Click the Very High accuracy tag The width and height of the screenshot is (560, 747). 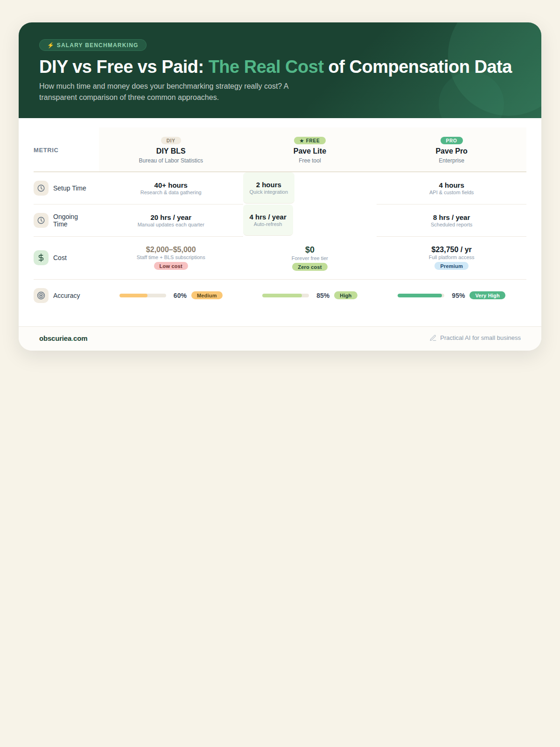(x=487, y=296)
